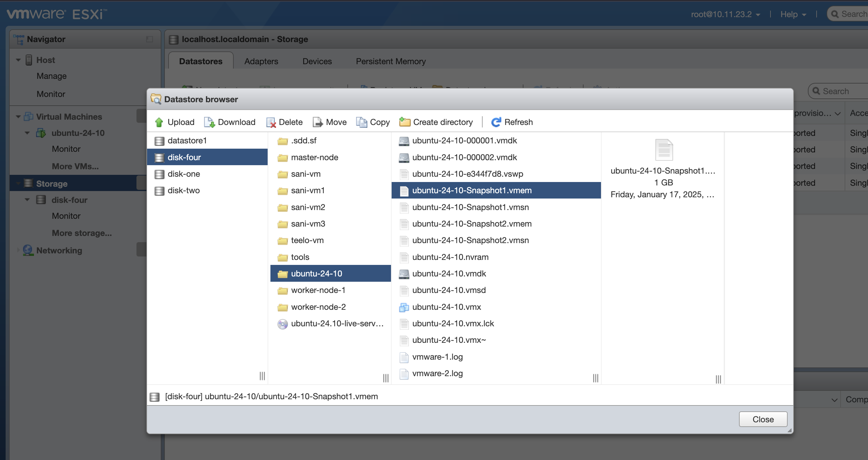Click More VMs... link in Navigator
The image size is (868, 460).
pyautogui.click(x=75, y=166)
